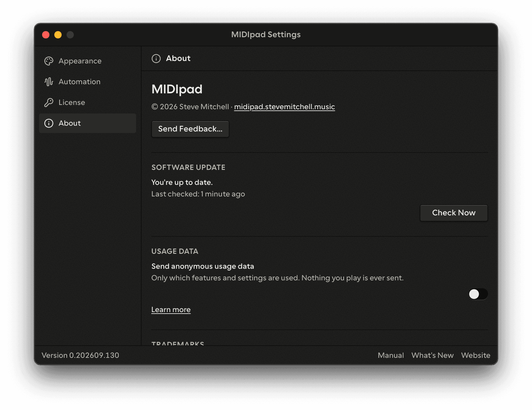Open the Learn more link
532x410 pixels.
point(171,310)
